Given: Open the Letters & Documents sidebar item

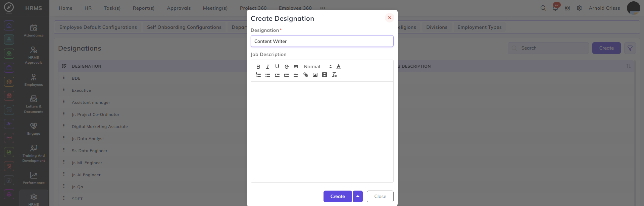Looking at the screenshot, I should pyautogui.click(x=34, y=105).
